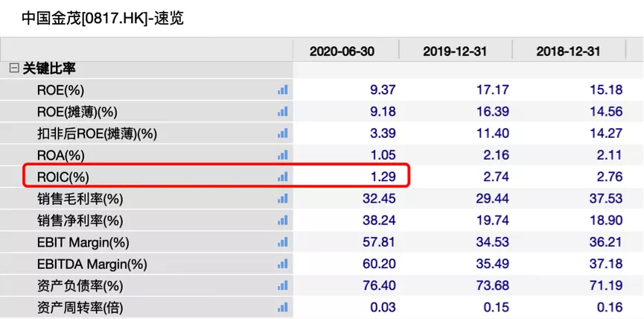Select the ROE(%) row label
This screenshot has width=644, height=319.
[x=60, y=90]
